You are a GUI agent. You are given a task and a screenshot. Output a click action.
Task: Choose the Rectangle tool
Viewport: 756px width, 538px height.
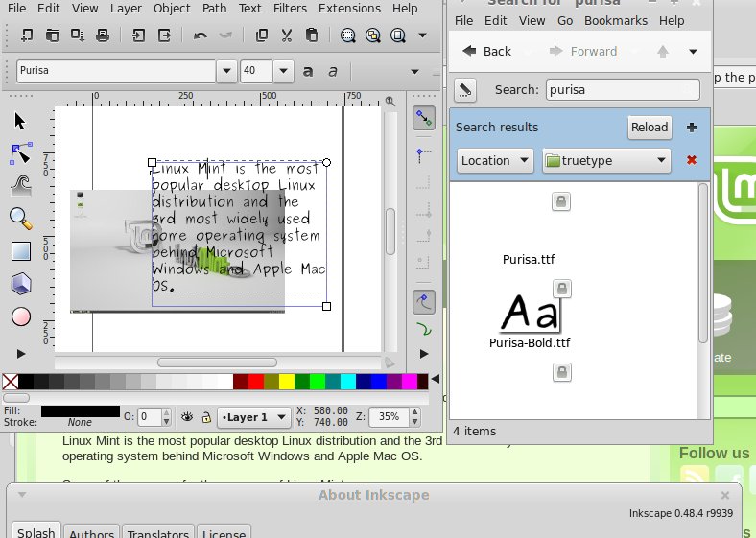pyautogui.click(x=21, y=251)
